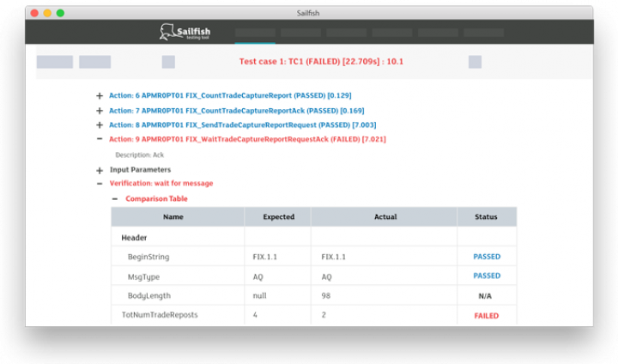Viewport: 618px width, 364px height.
Task: Click the Sailfish window title bar text
Action: pos(308,13)
